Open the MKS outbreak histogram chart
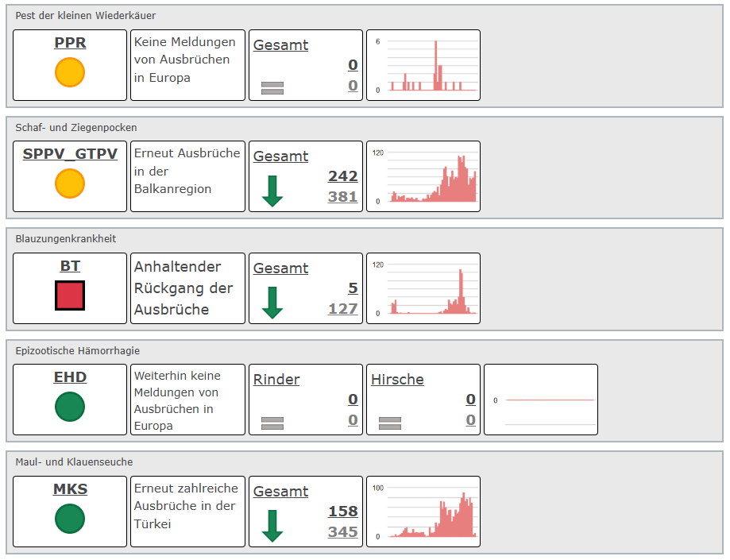 tap(423, 512)
